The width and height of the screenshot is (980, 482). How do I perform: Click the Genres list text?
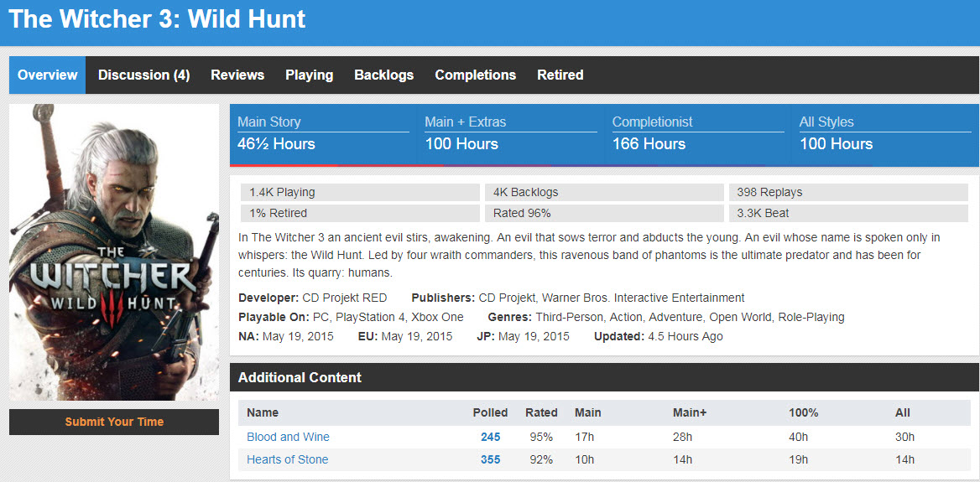666,317
